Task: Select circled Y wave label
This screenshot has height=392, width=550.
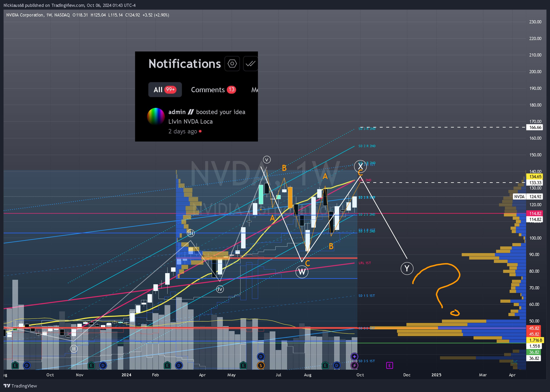Action: [x=407, y=268]
